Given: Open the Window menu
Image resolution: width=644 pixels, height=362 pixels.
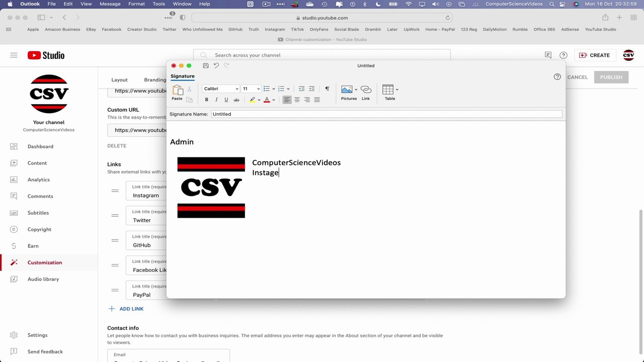Looking at the screenshot, I should [x=182, y=4].
